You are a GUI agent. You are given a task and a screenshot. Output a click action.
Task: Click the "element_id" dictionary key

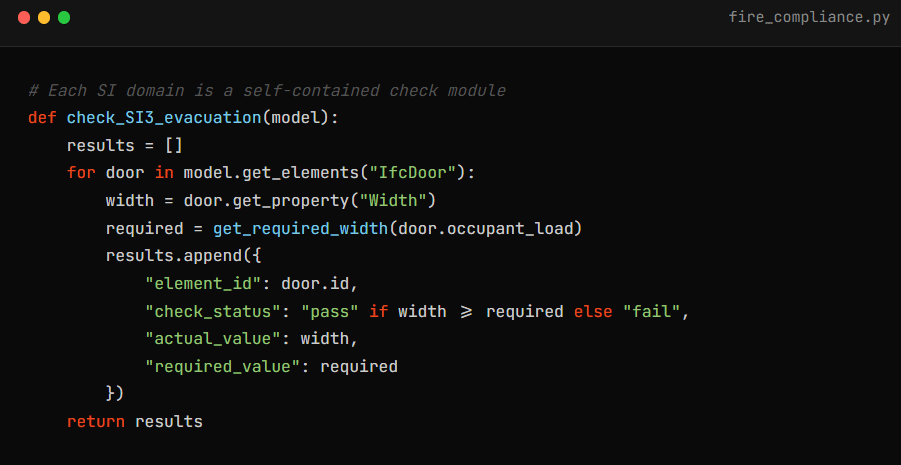[207, 284]
